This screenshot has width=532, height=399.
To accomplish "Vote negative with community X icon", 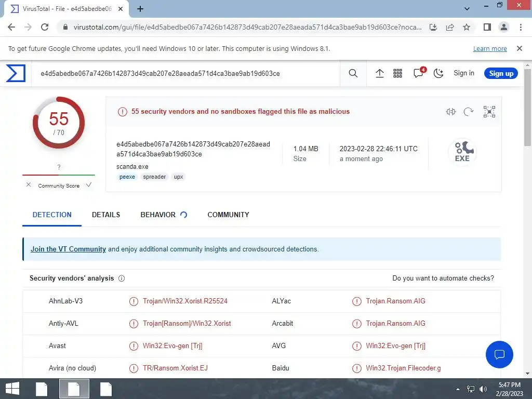I will pyautogui.click(x=29, y=184).
